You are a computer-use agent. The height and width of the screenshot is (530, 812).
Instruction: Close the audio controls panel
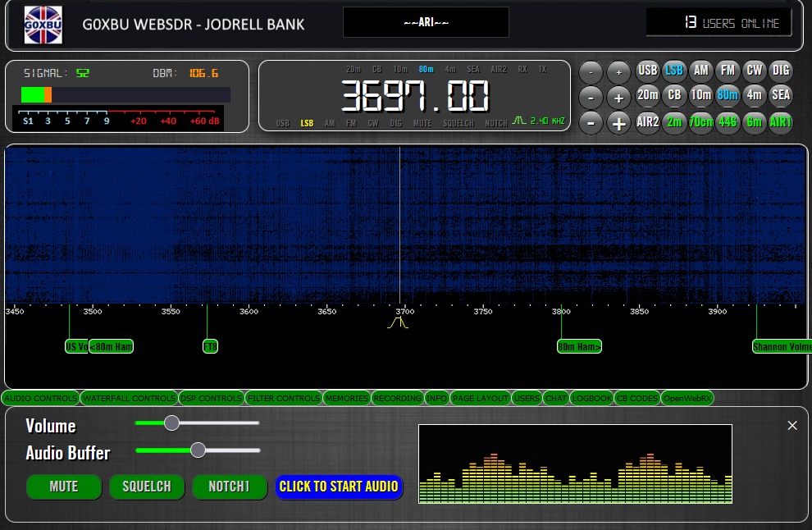click(791, 425)
